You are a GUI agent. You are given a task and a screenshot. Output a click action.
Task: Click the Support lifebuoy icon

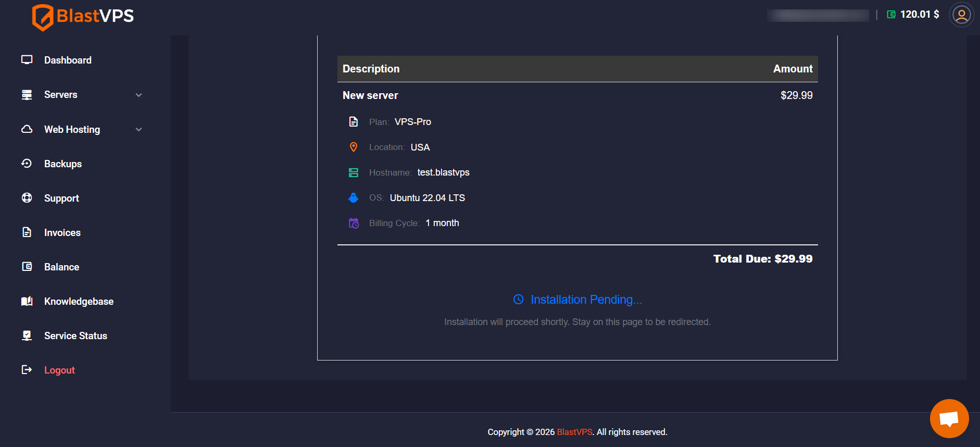[x=27, y=198]
